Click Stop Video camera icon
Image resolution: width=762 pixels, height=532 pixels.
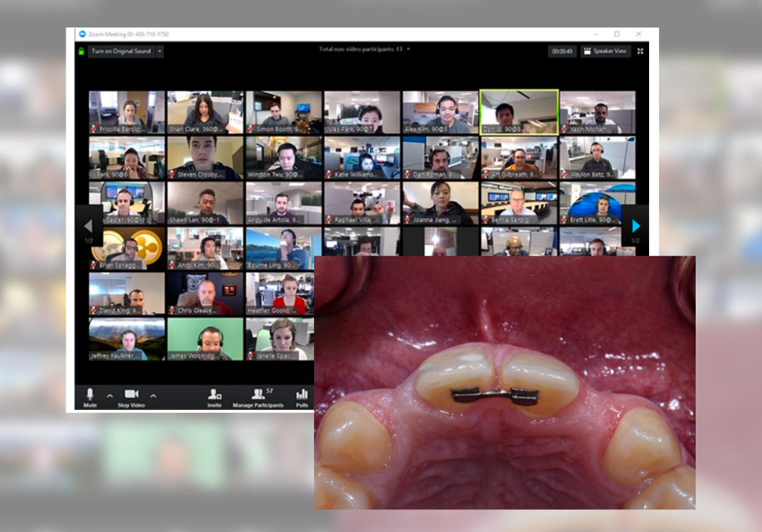pyautogui.click(x=131, y=394)
